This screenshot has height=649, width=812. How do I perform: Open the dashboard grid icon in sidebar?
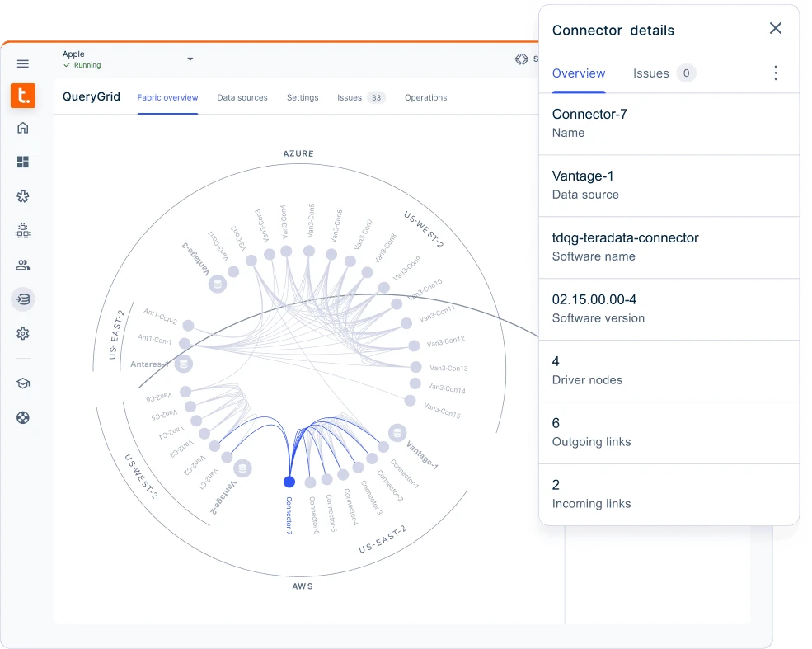[x=23, y=162]
